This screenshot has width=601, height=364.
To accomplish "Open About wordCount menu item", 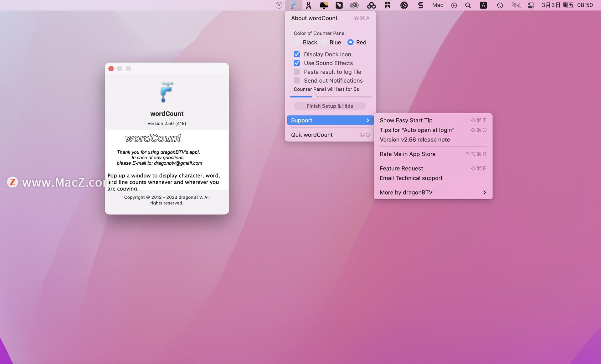I will point(330,18).
